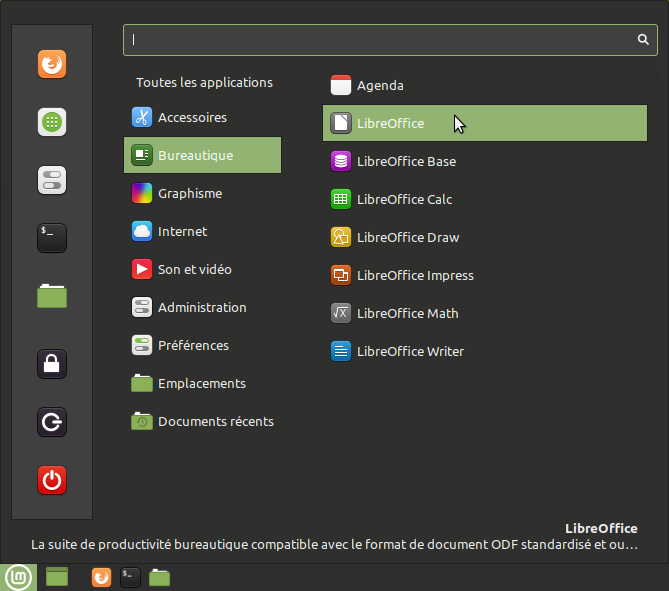Launch LibreOffice Impress by its label
The image size is (669, 591).
[415, 275]
